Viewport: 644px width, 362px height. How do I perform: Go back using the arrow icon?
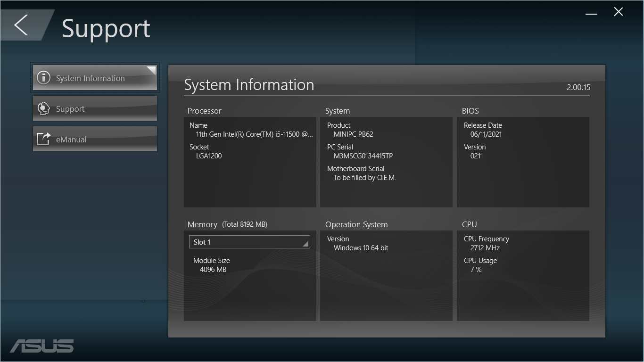pyautogui.click(x=21, y=25)
